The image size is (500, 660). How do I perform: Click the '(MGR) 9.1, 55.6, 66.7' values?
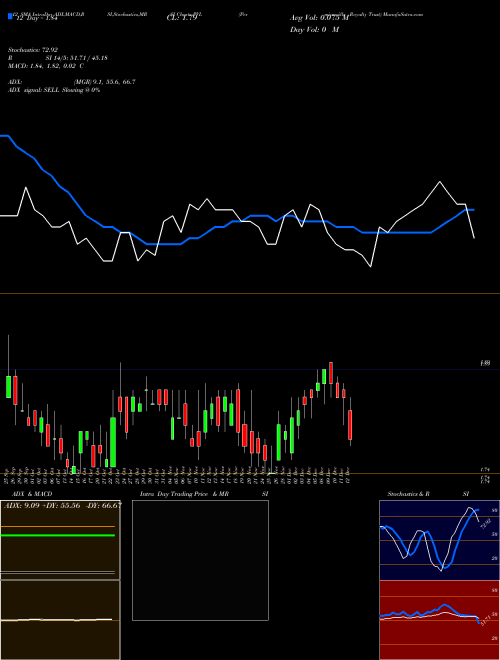pyautogui.click(x=104, y=82)
